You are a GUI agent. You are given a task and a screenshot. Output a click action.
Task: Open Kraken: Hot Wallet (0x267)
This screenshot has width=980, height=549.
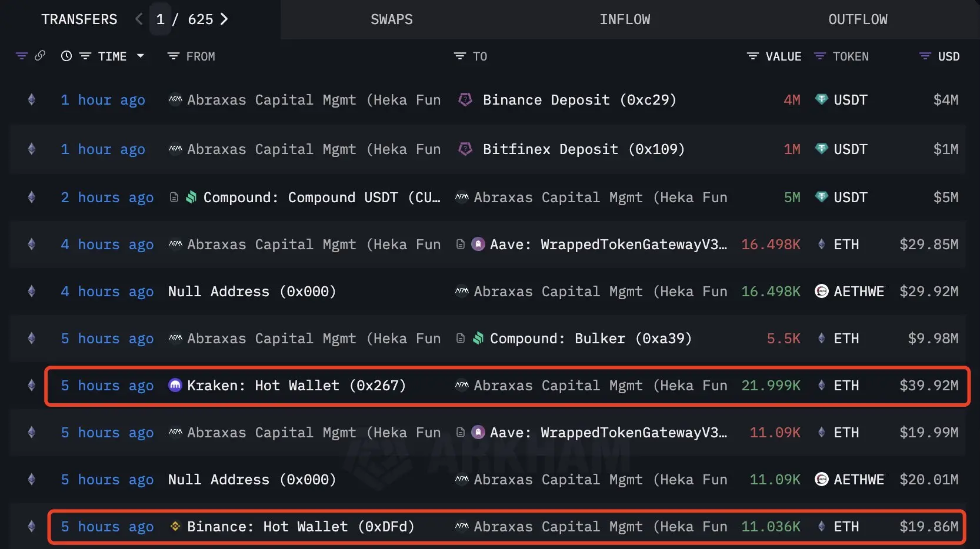tap(296, 386)
